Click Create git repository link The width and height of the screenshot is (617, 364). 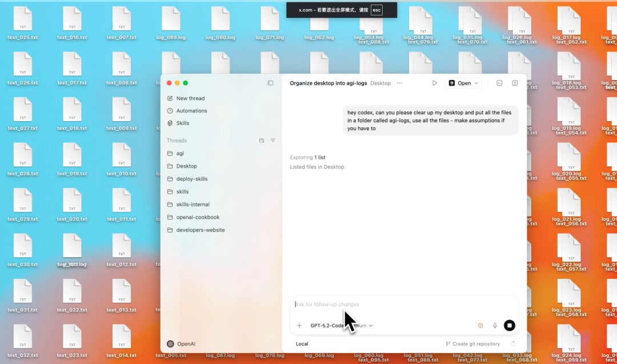click(472, 344)
